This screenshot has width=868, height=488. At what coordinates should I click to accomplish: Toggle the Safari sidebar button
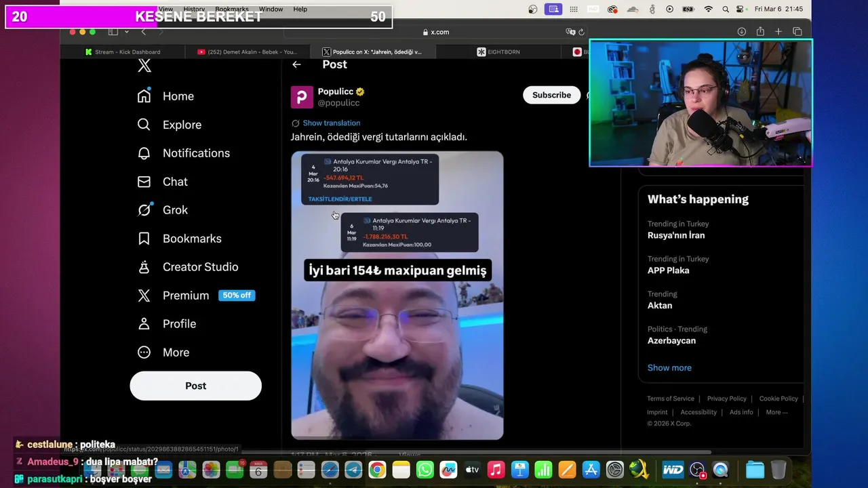click(113, 32)
